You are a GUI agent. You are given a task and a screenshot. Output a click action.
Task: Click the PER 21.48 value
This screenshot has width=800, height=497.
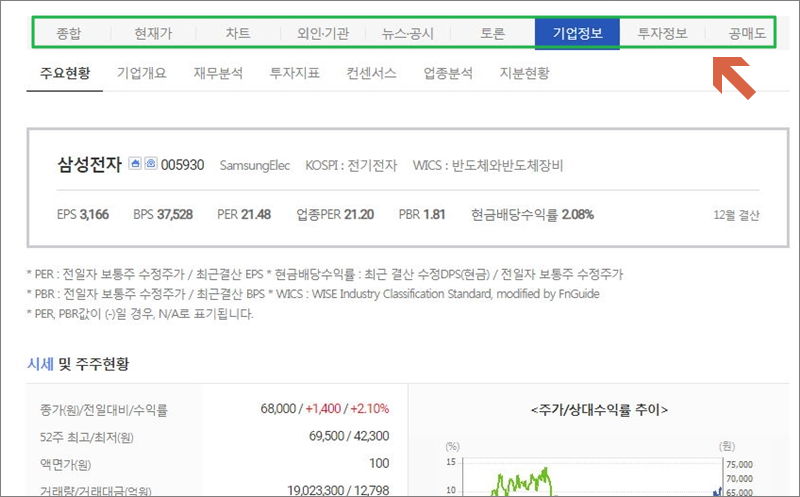pos(244,214)
